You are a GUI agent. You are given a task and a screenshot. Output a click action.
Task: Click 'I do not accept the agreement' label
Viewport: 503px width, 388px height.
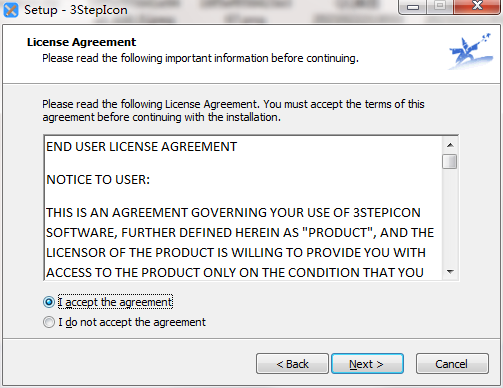point(132,322)
